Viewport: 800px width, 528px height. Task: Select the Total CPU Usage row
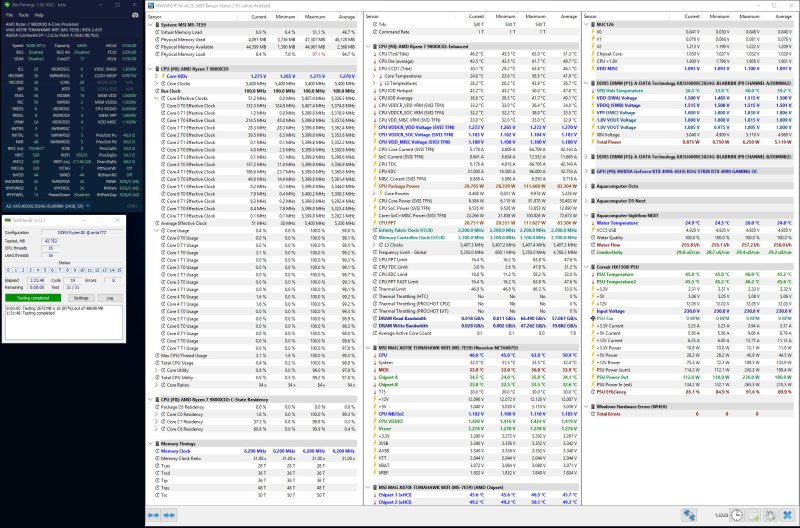[x=255, y=363]
